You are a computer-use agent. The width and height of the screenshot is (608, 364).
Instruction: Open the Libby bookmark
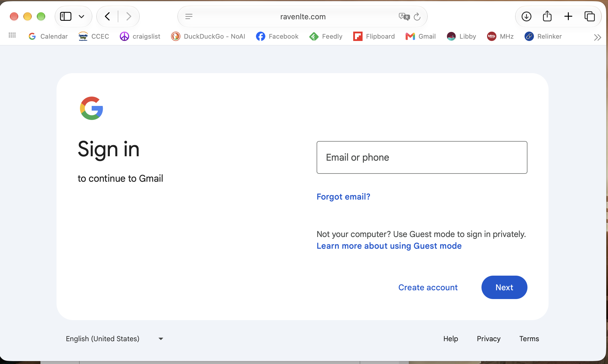[x=461, y=36]
